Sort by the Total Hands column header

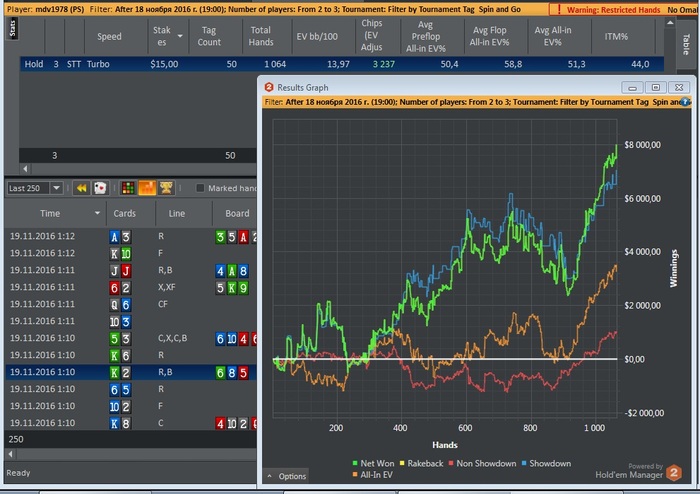pos(261,37)
